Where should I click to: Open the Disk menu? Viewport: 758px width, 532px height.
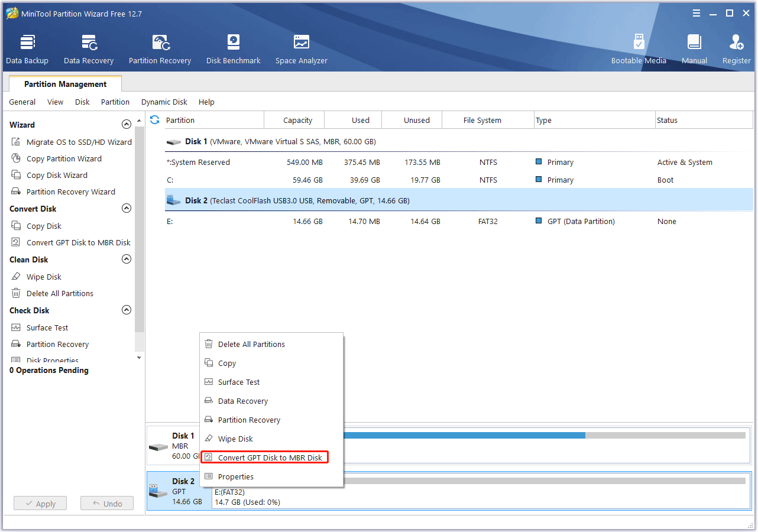82,102
